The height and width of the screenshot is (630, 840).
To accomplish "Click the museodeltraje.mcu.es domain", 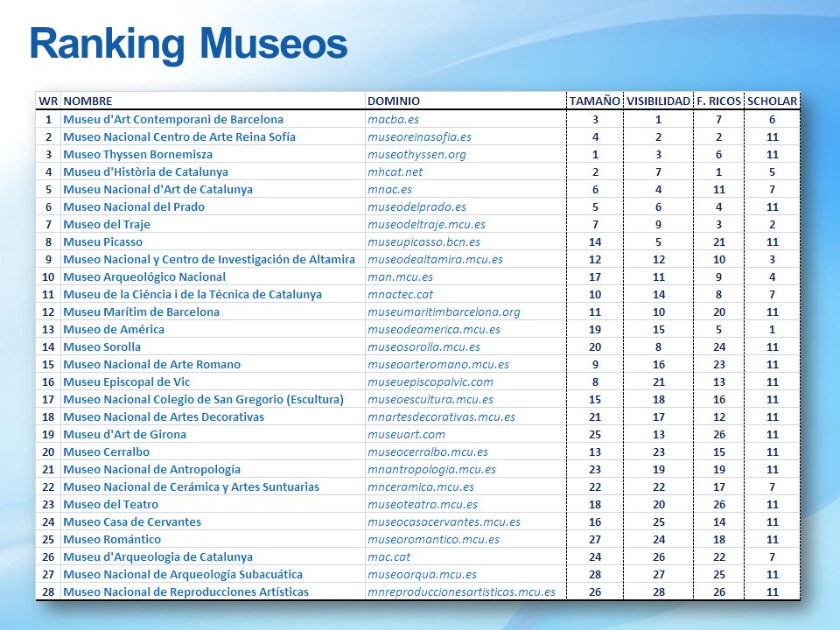I will click(426, 225).
